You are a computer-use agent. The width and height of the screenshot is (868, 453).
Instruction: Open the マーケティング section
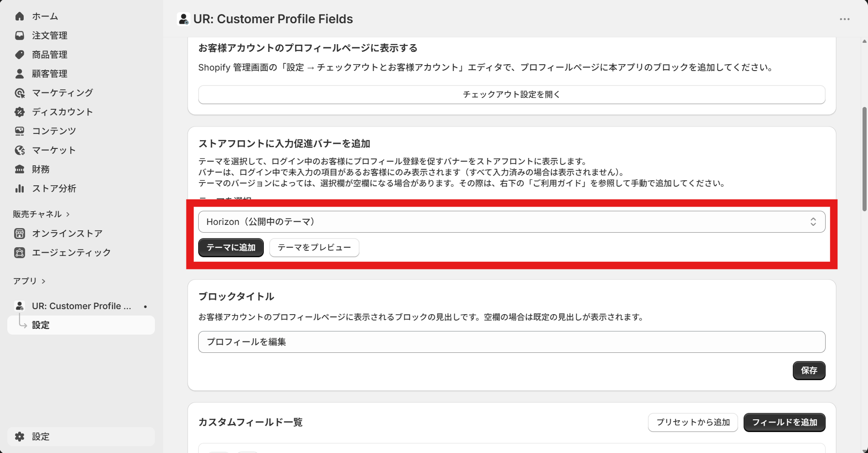(x=62, y=93)
